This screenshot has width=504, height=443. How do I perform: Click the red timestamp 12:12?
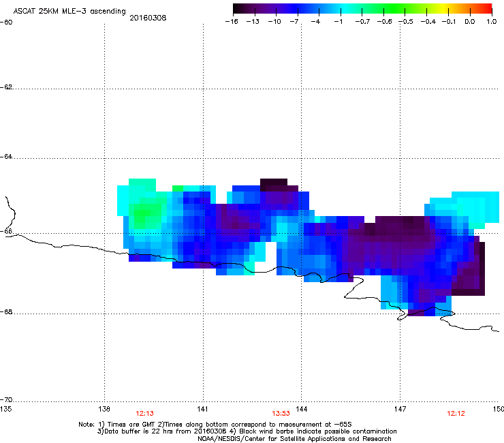(x=456, y=414)
